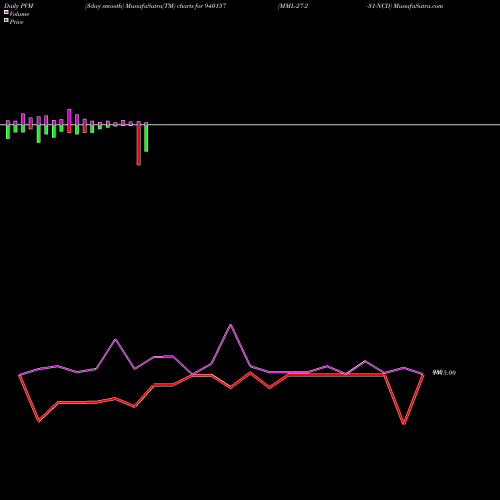Click the price value label ending in 5.00

click(x=444, y=373)
